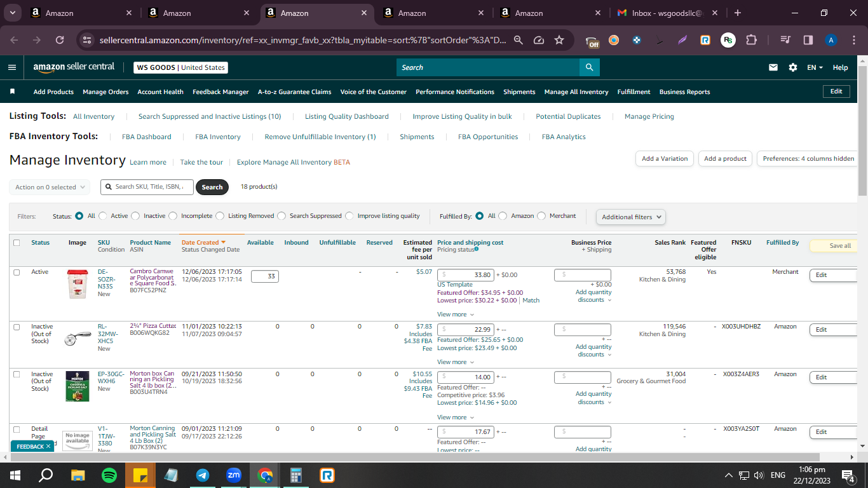Screen dimensions: 868x488
Task: Open the EN language dropdown
Action: coord(815,67)
